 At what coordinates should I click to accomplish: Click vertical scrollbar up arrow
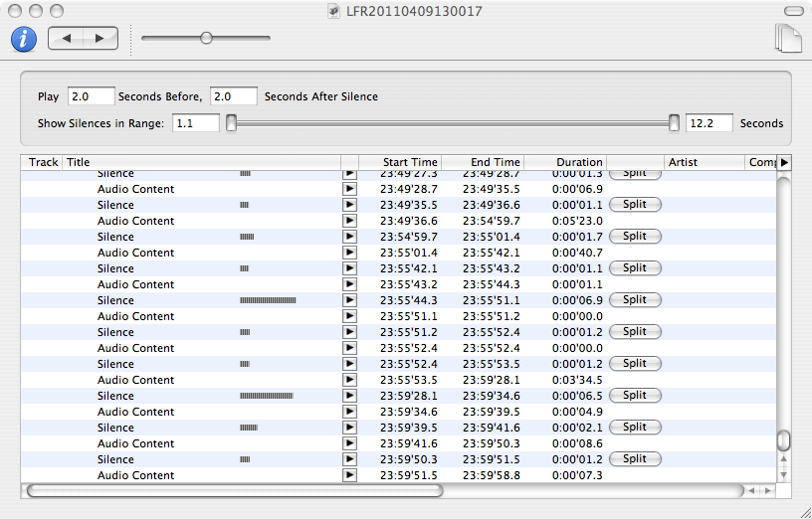(784, 459)
